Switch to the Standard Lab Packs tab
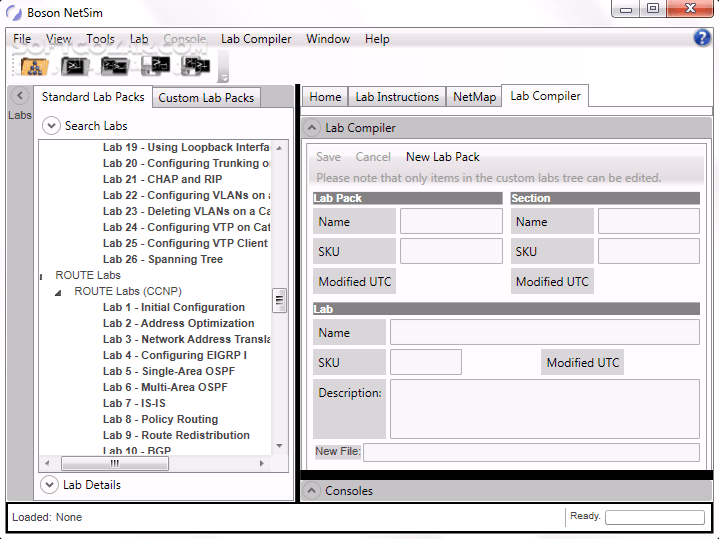The image size is (719, 539). (x=93, y=97)
